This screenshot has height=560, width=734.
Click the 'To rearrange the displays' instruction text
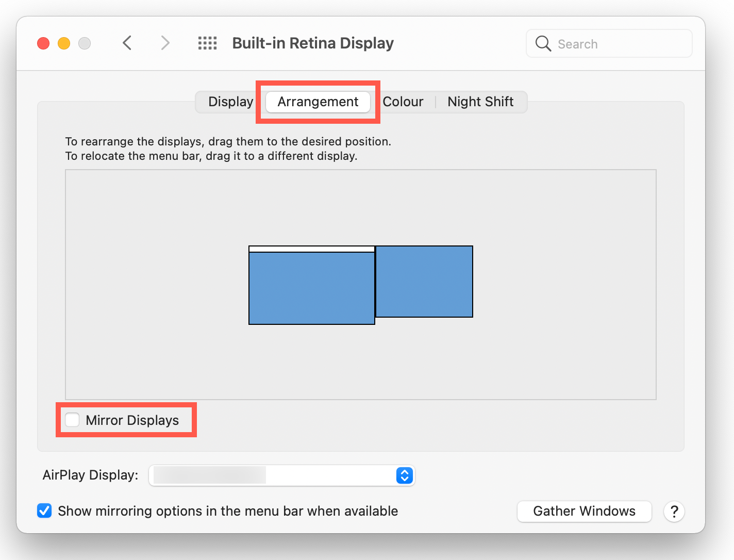[228, 141]
